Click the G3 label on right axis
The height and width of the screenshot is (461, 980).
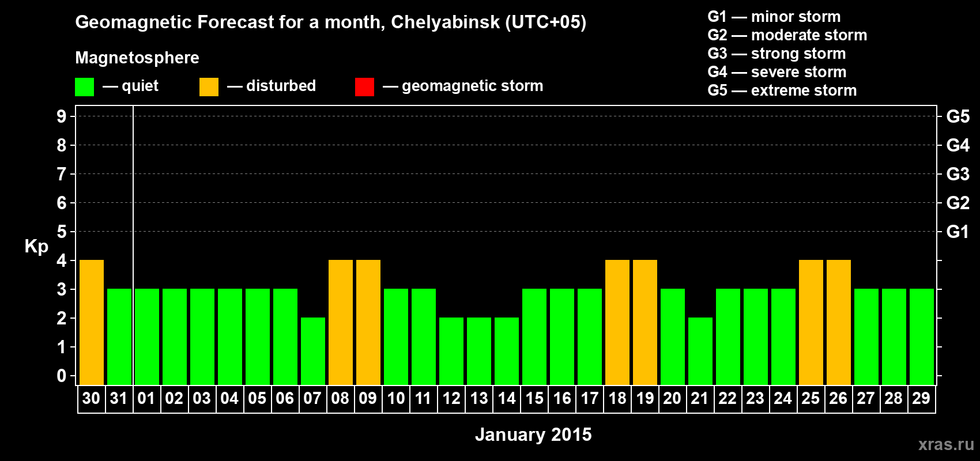[x=958, y=174]
